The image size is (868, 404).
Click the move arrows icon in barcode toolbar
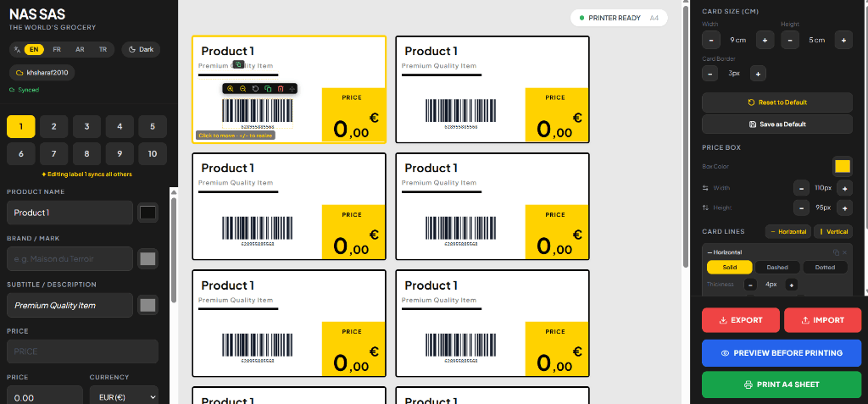292,89
